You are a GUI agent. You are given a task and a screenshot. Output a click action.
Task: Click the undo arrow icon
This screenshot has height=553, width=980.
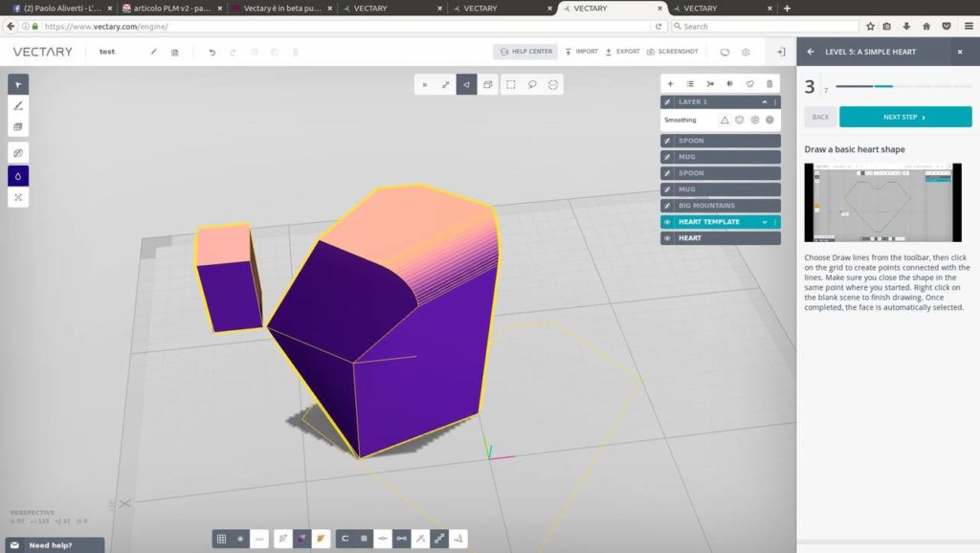(x=212, y=52)
